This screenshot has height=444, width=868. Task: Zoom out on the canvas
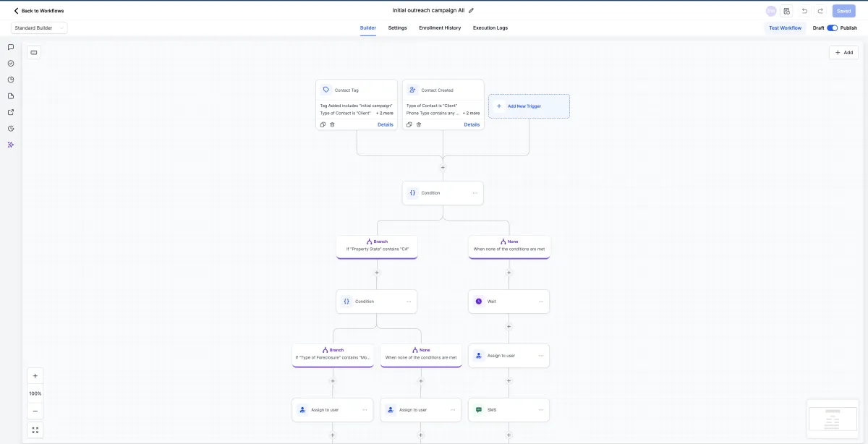point(35,411)
